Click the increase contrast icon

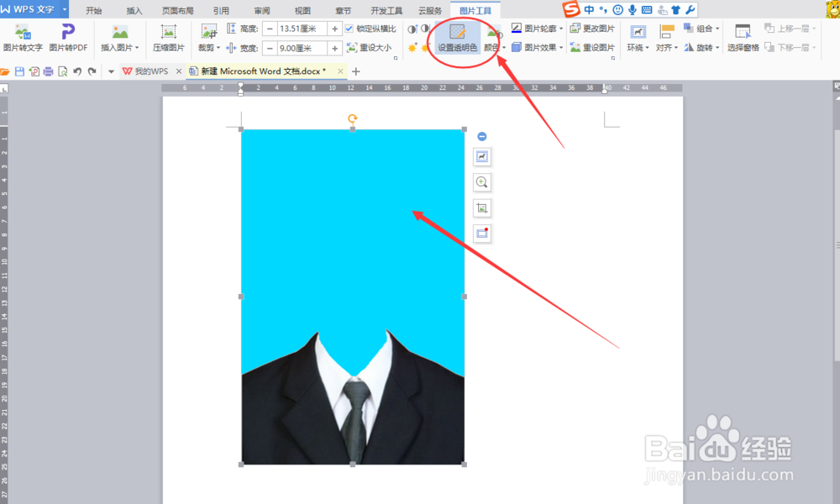[412, 29]
